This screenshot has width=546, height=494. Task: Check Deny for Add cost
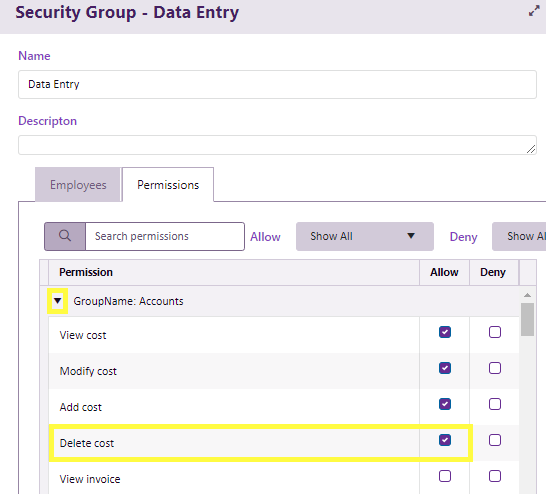pos(494,404)
